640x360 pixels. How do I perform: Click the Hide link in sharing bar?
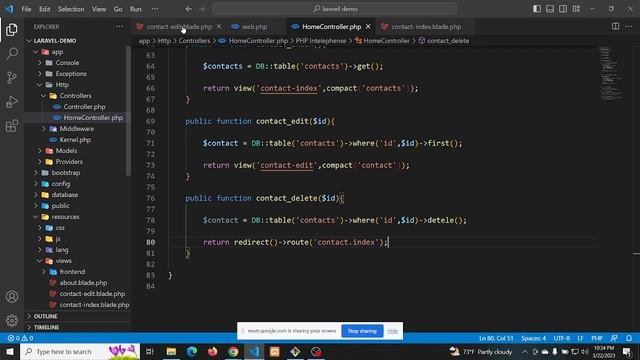[x=393, y=331]
